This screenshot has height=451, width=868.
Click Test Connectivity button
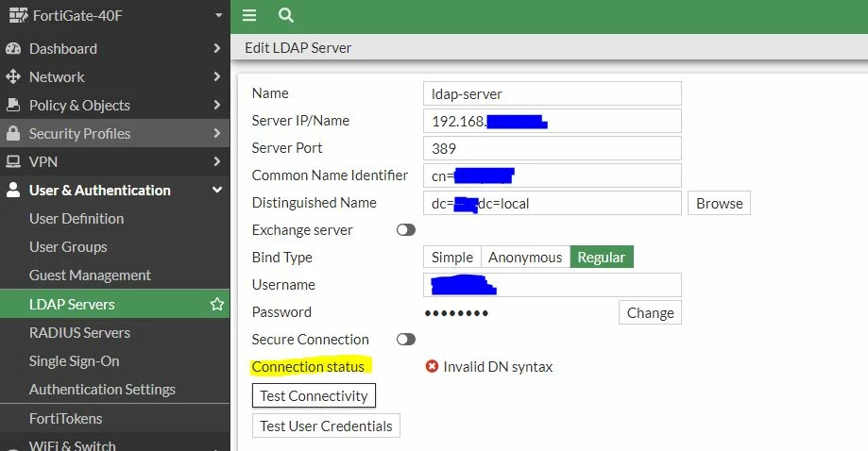314,395
